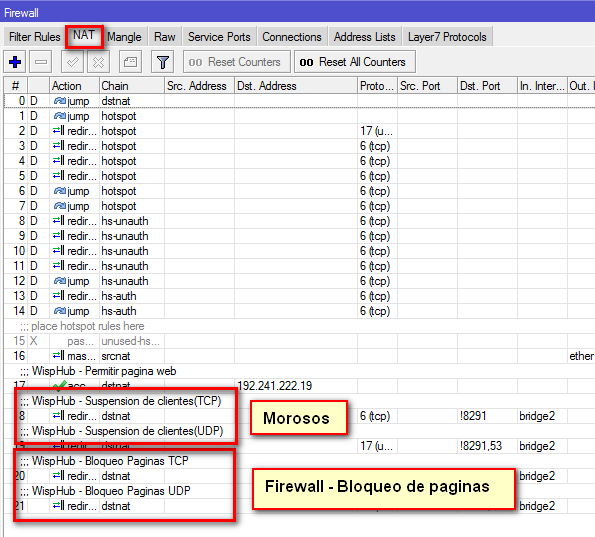The height and width of the screenshot is (537, 595).
Task: Click redirect icon in rule 5
Action: tap(58, 176)
